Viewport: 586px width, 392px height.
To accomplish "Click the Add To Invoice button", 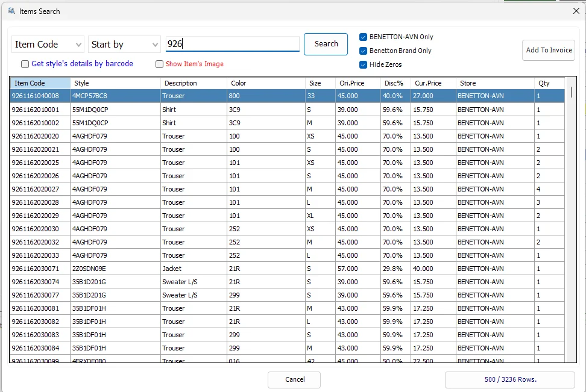I will pos(549,50).
